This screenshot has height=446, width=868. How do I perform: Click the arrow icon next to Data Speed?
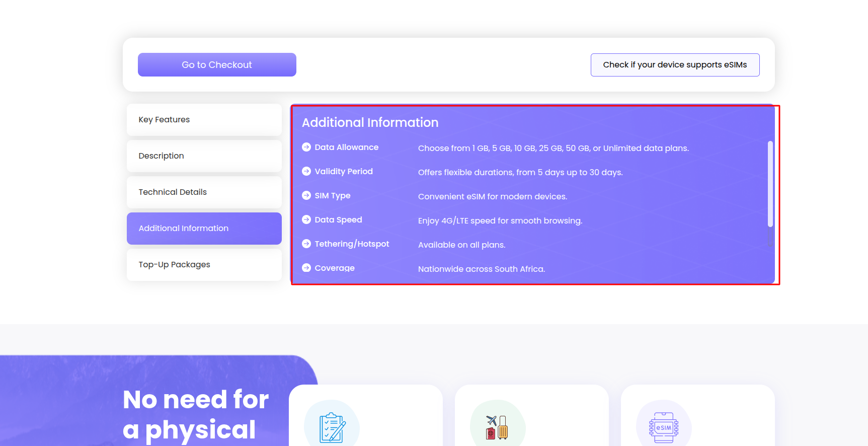[x=306, y=219]
